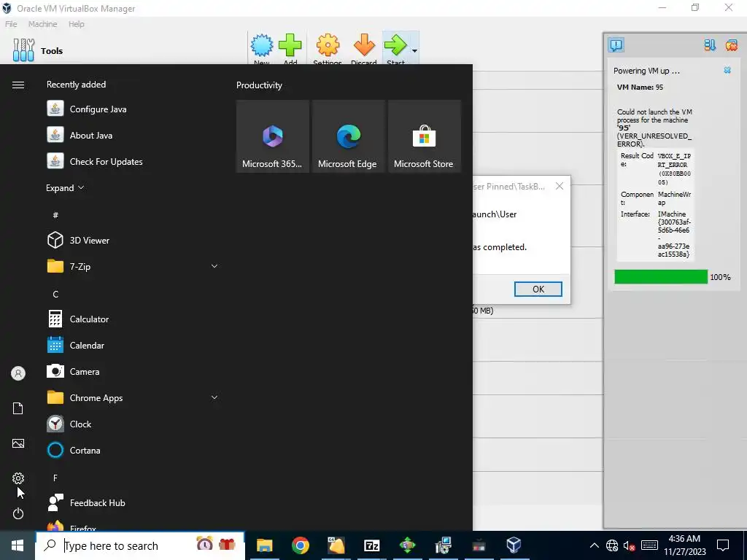
Task: Open About Java
Action: click(x=133, y=135)
